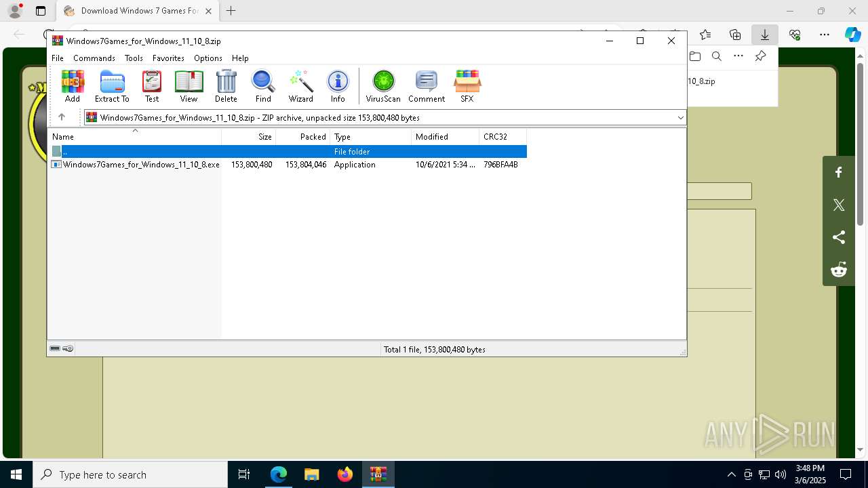The height and width of the screenshot is (488, 868).
Task: Run VirusScan on the archive
Action: [x=383, y=86]
